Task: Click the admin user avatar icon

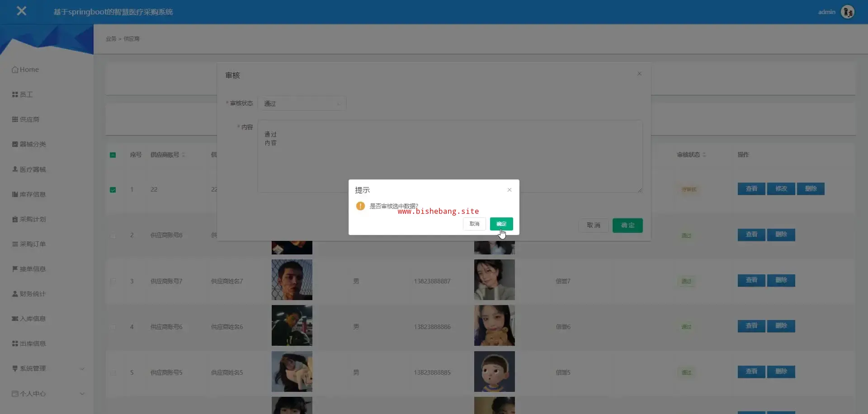Action: (847, 12)
